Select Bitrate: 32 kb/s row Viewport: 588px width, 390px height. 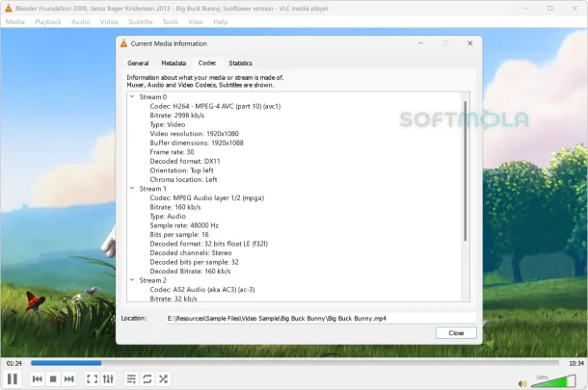[174, 299]
